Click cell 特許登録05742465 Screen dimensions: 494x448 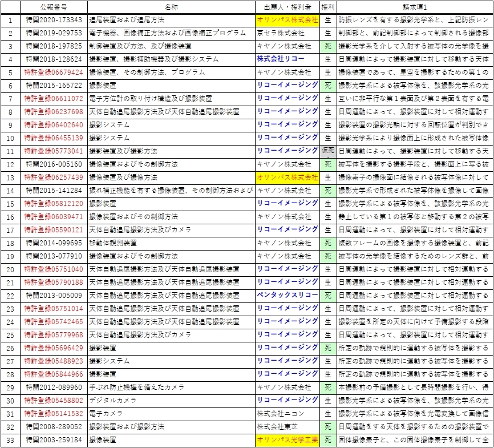[x=54, y=322]
